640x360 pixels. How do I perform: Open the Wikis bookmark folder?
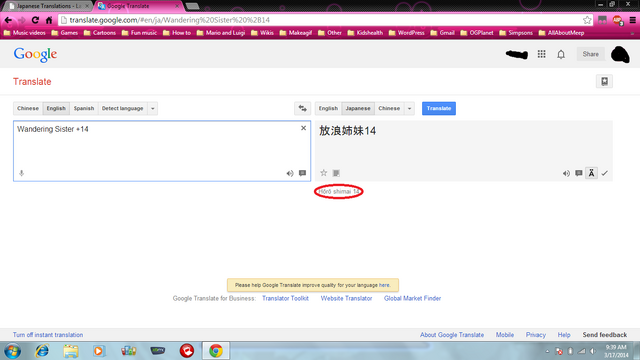pos(262,33)
